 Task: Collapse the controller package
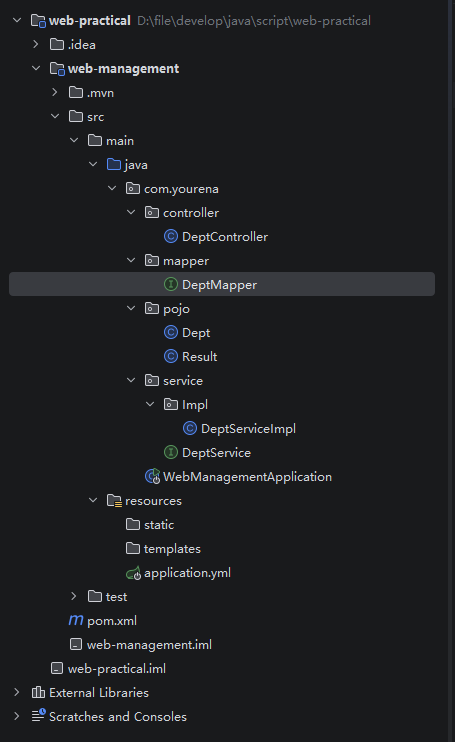[131, 212]
